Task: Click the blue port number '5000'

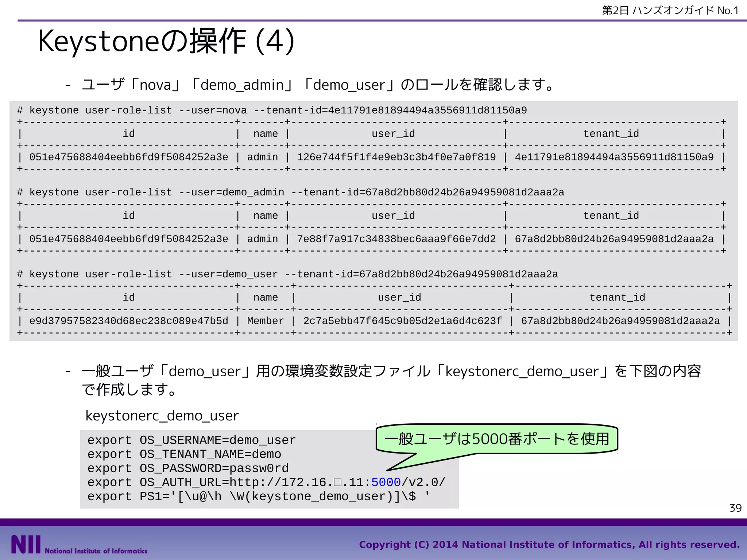Action: click(x=386, y=482)
